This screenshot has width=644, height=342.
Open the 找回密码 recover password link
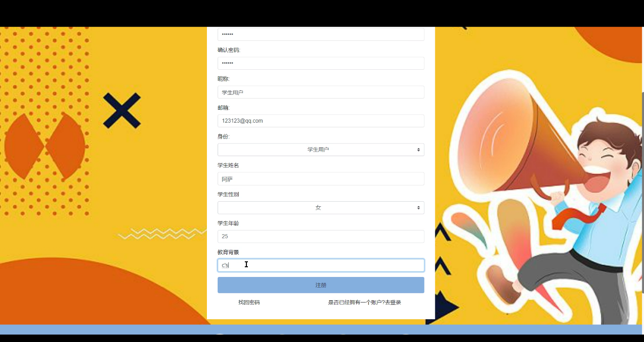pos(249,303)
